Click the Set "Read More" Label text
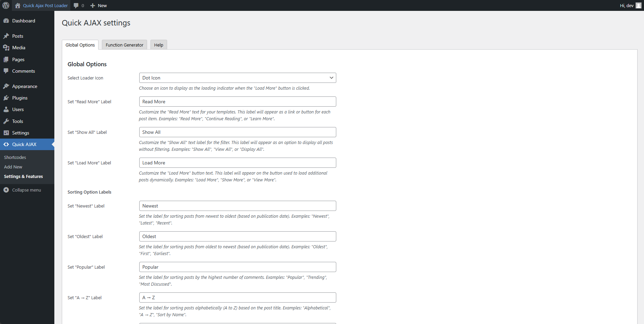The width and height of the screenshot is (644, 324). pos(89,102)
